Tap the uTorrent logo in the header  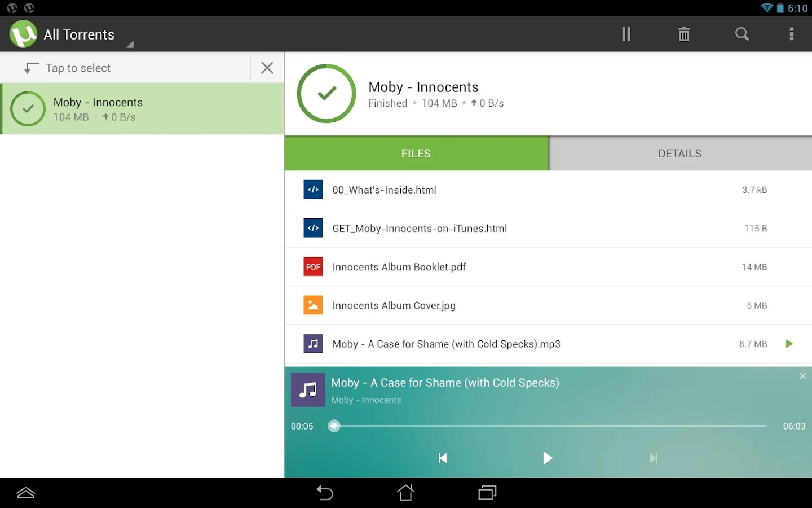[23, 34]
